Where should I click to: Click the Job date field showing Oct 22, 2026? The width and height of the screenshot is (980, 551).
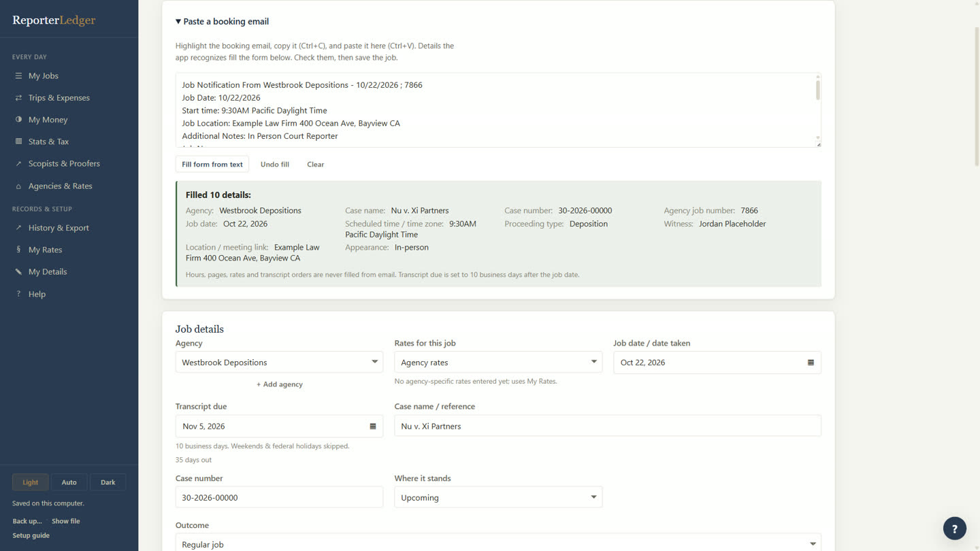[717, 363]
